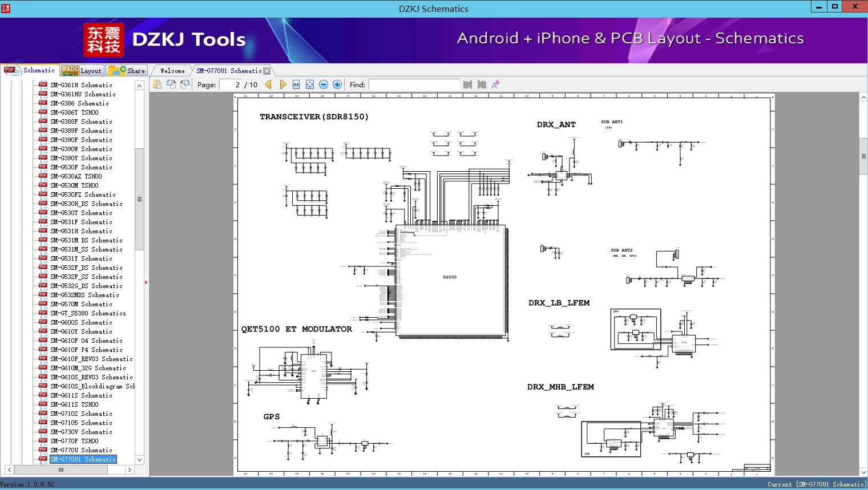Screen dimensions: 868x490
Task: Switch to the Welcome document tab
Action: [172, 71]
